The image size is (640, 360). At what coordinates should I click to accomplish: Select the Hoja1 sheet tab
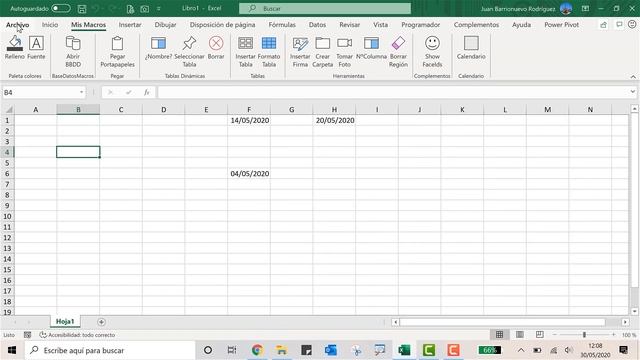click(x=65, y=322)
